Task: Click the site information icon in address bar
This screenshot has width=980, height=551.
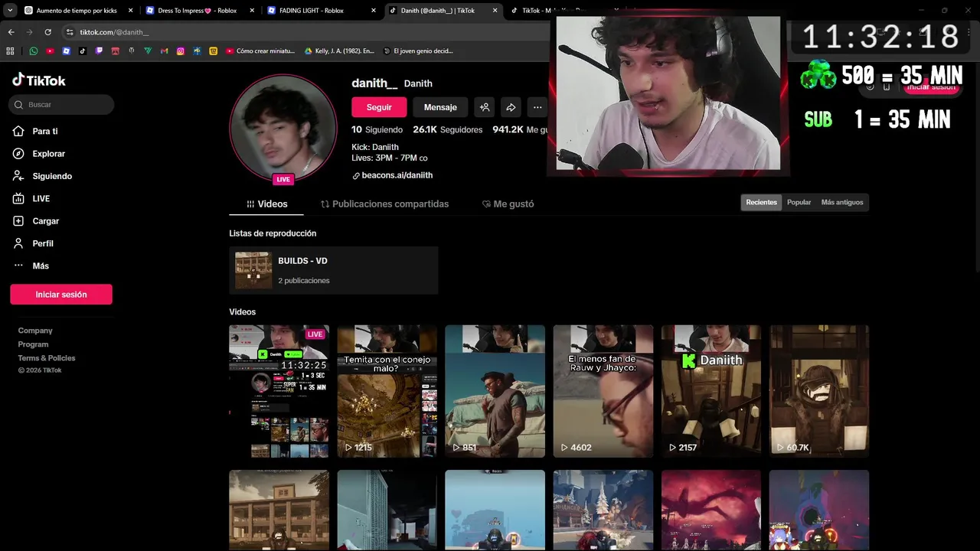Action: 70,32
